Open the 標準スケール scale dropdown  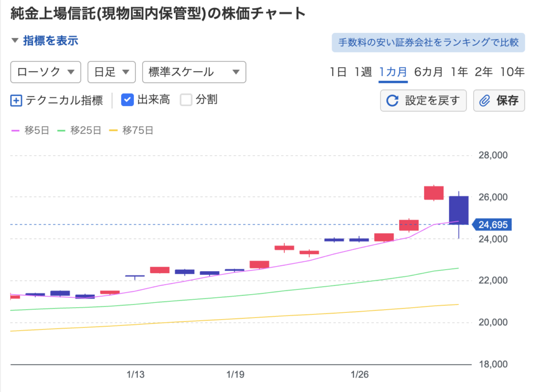pyautogui.click(x=194, y=72)
